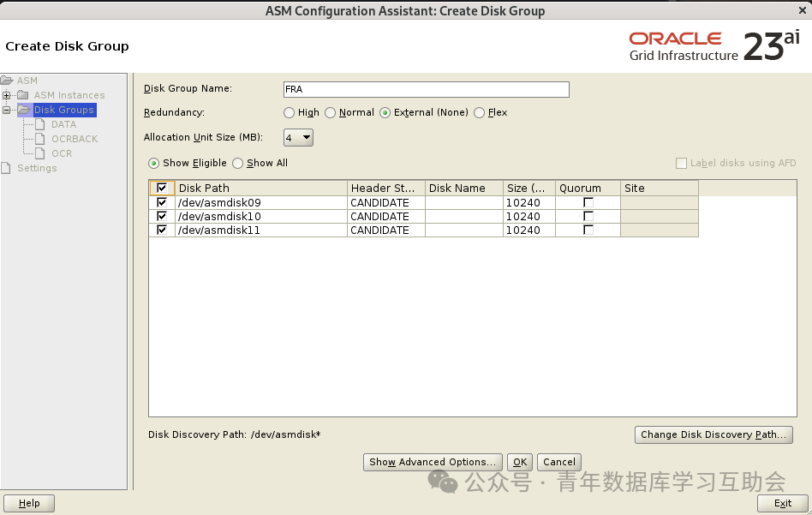812x515 pixels.
Task: Enable Quorum for /dev/asmdisk10
Action: click(588, 216)
